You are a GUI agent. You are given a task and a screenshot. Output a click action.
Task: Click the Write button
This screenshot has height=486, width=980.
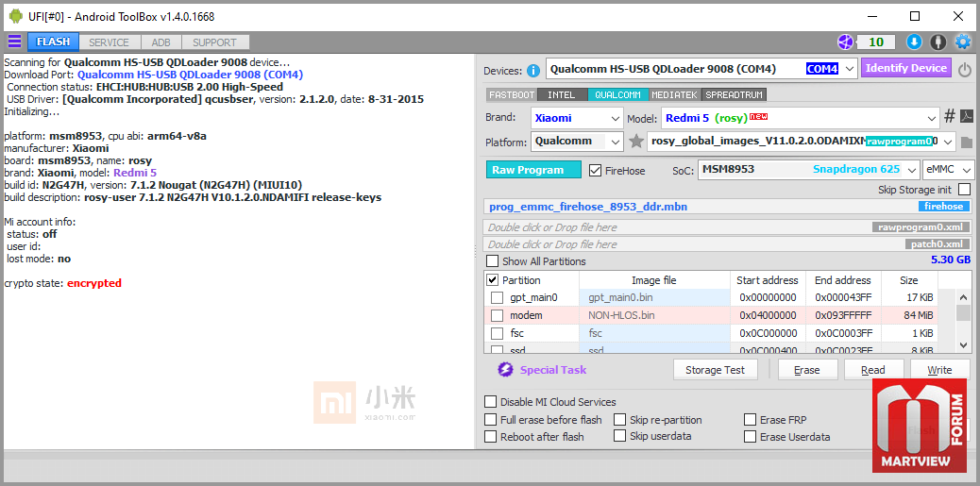coord(939,370)
